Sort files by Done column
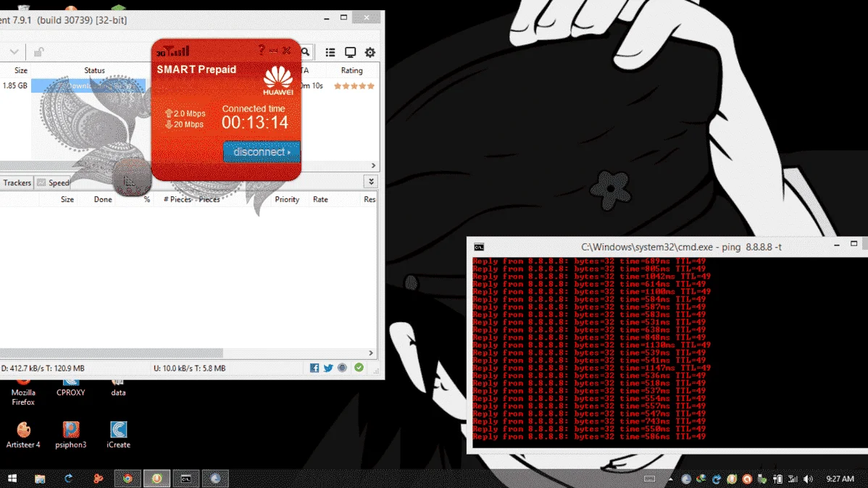 (102, 199)
